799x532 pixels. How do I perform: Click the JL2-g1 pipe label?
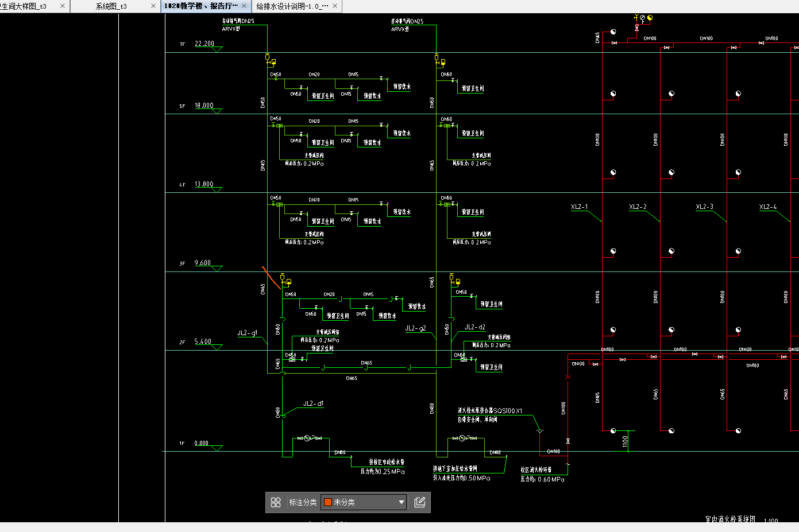[x=248, y=333]
